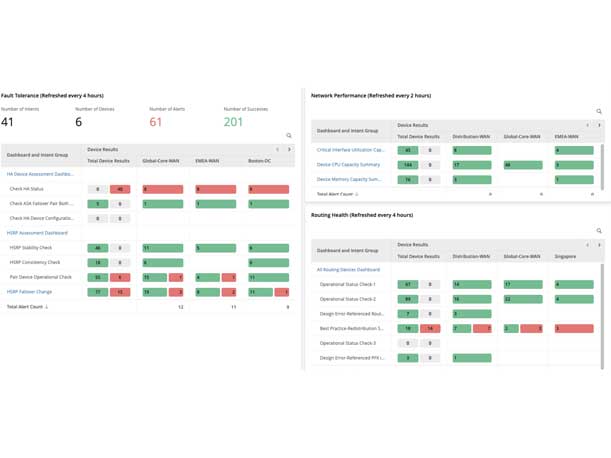This screenshot has width=611, height=458.
Task: Open search in Network Performance panel
Action: [x=599, y=112]
